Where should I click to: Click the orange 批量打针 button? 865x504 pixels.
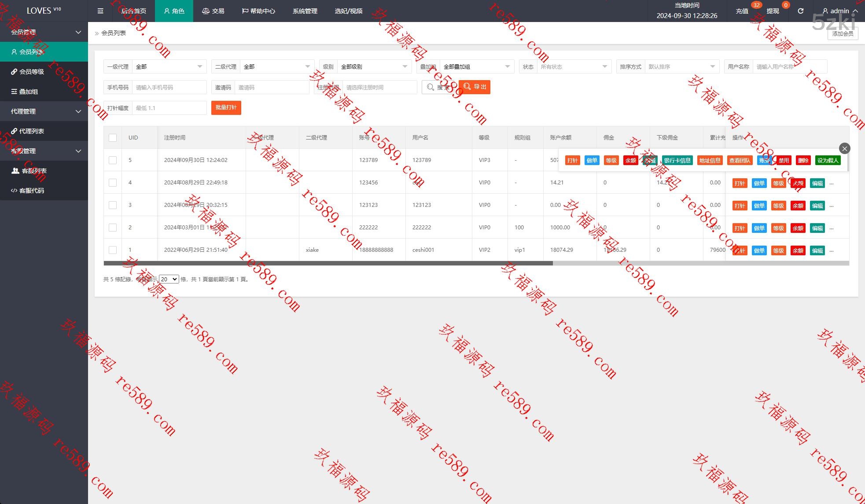226,108
